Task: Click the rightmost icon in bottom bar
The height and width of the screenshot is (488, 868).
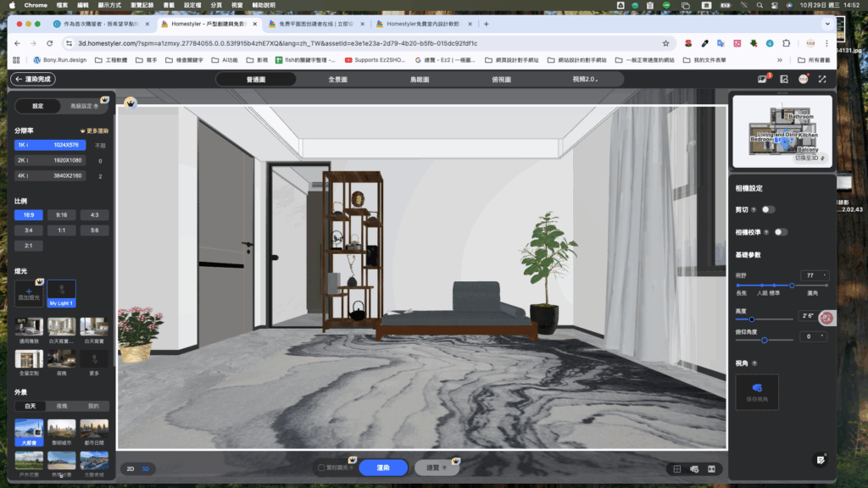Action: point(711,469)
